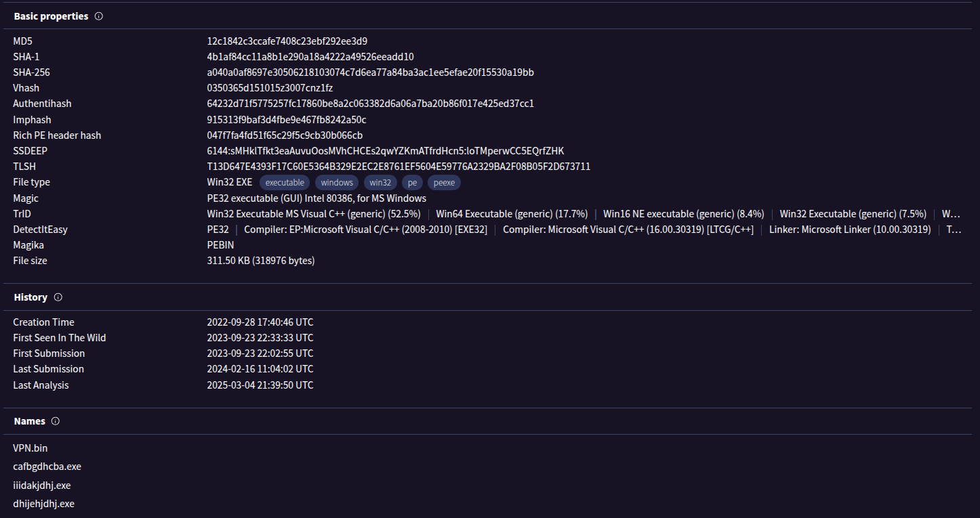Click the 'pe' tag chip
The image size is (980, 518).
(x=412, y=183)
